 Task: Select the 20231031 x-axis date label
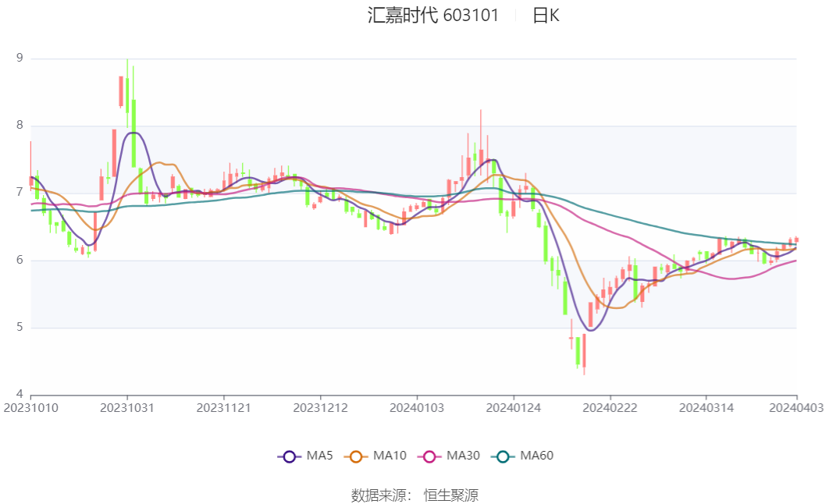point(127,408)
